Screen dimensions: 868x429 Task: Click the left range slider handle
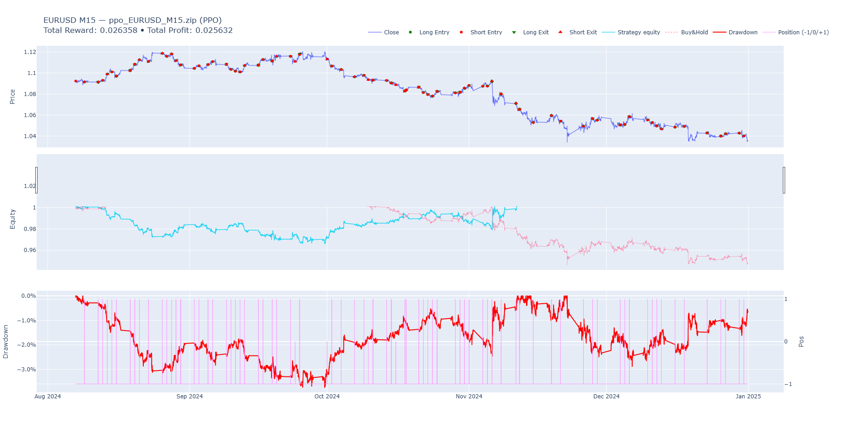tap(37, 180)
